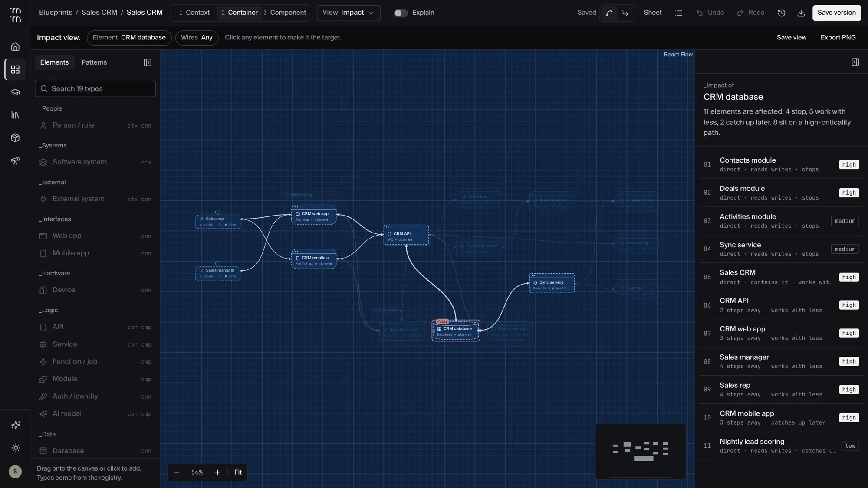
Task: Add a Mobile app element
Action: pyautogui.click(x=95, y=253)
